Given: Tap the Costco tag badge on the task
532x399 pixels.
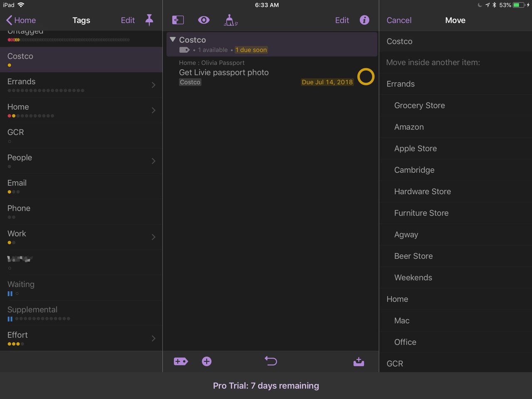Looking at the screenshot, I should tap(190, 82).
